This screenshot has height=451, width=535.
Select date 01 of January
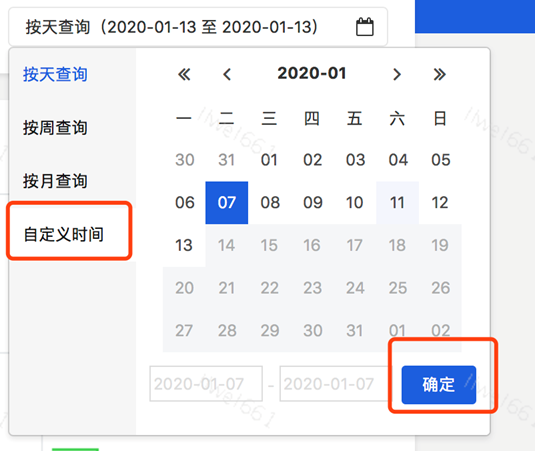(x=270, y=160)
